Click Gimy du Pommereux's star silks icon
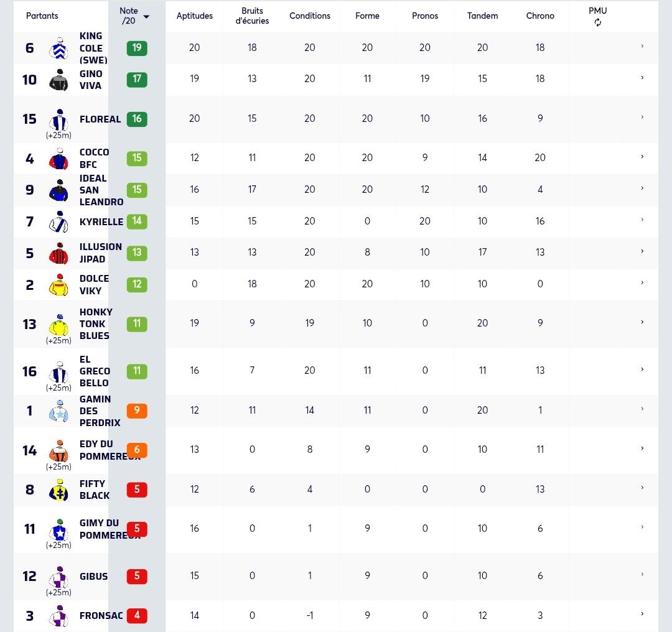The image size is (672, 632). coord(59,529)
